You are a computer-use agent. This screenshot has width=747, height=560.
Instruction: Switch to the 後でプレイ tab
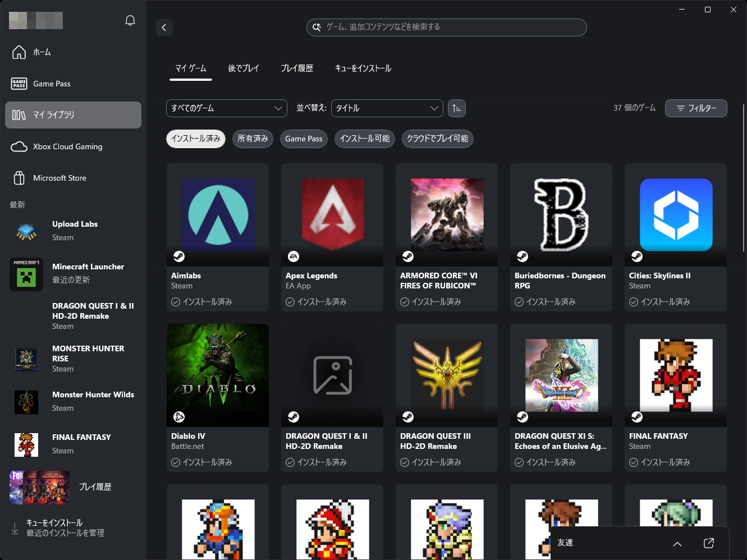tap(244, 68)
